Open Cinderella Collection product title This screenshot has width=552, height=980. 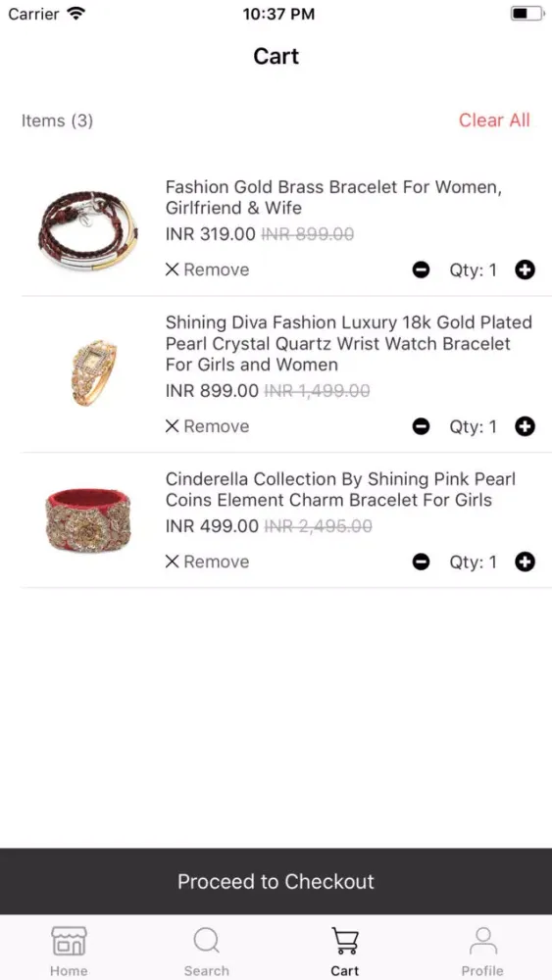coord(340,489)
